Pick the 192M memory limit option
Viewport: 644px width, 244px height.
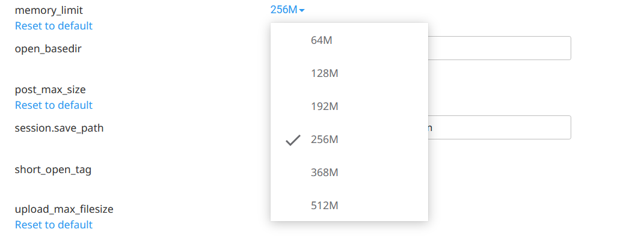coord(325,106)
